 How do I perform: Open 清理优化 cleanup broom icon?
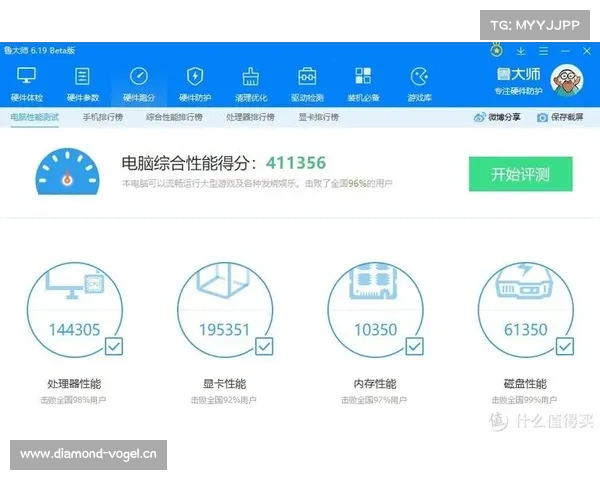pyautogui.click(x=251, y=76)
